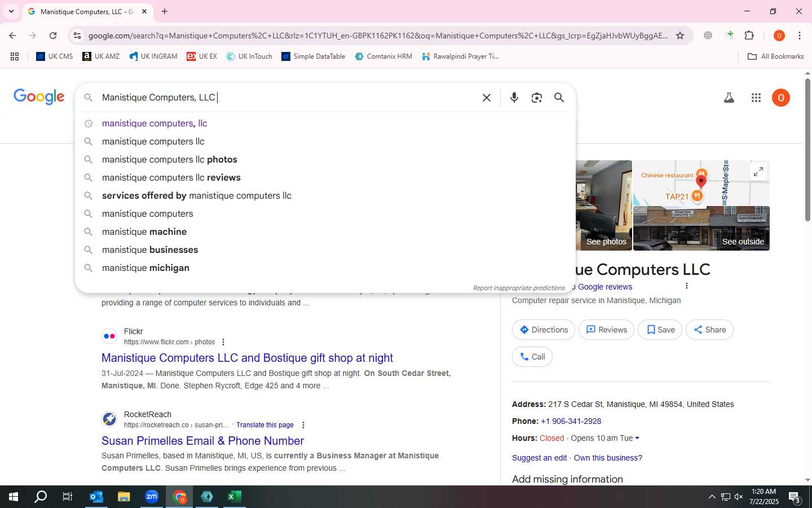Viewport: 812px width, 508px height.
Task: Open the UK CMS bookmark
Action: click(55, 56)
